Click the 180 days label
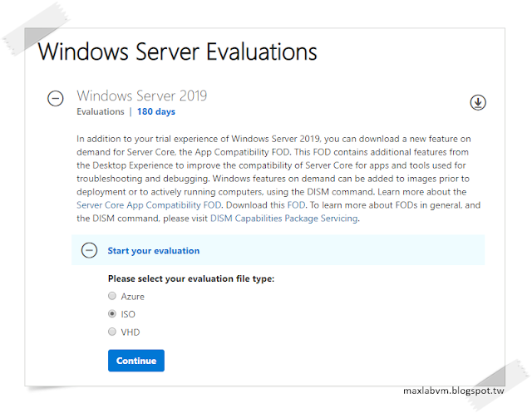Image resolution: width=532 pixels, height=413 pixels. 156,111
